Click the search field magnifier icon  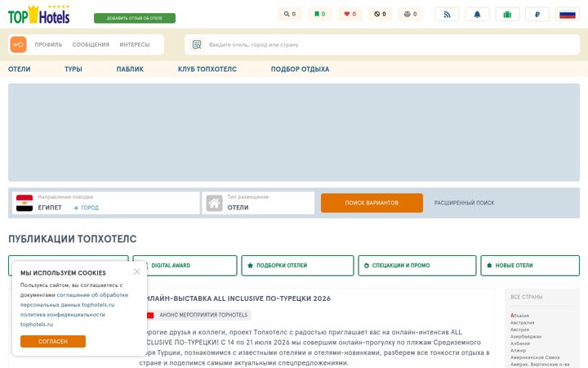pyautogui.click(x=197, y=45)
